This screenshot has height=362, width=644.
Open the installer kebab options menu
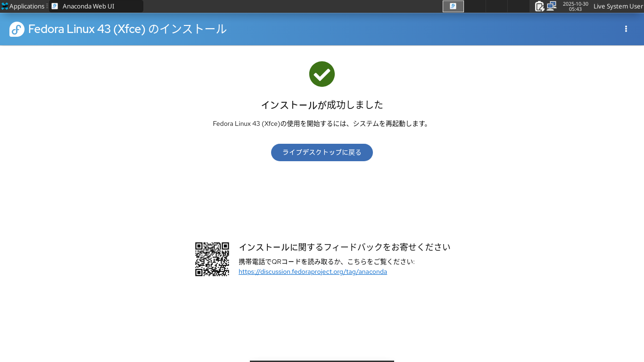(x=626, y=29)
